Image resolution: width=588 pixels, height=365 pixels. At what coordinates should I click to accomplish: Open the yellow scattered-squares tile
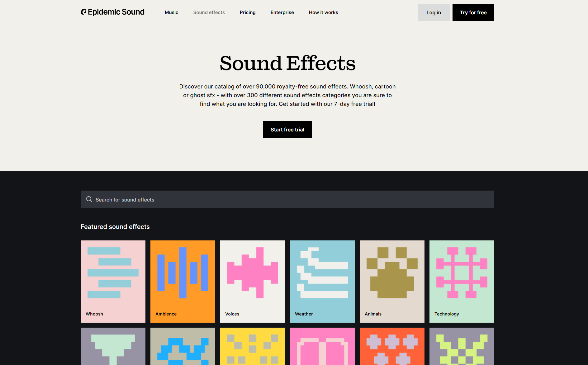coord(252,349)
